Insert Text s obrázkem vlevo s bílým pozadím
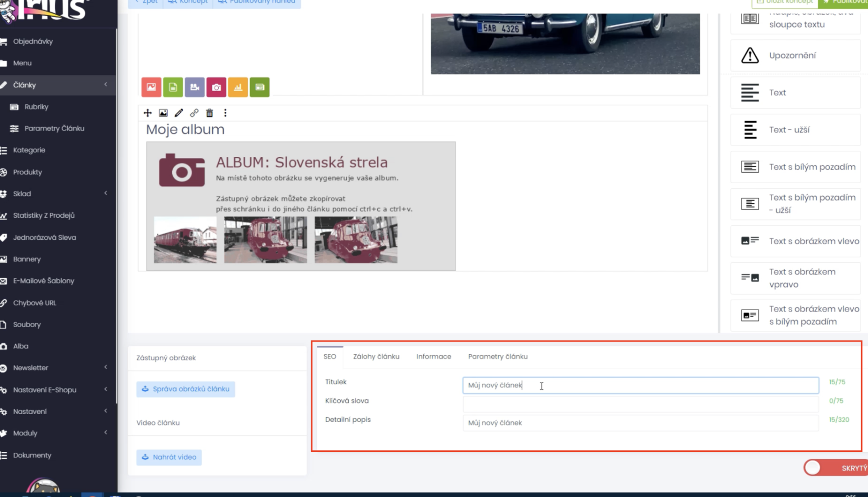Image resolution: width=868 pixels, height=497 pixels. tap(795, 315)
